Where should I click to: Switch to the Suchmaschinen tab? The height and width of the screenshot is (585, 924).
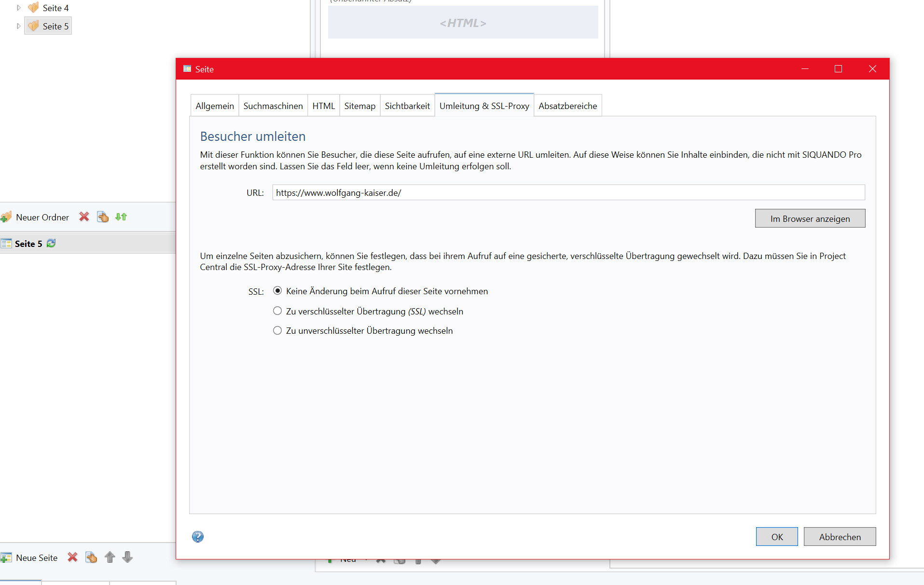click(x=273, y=106)
